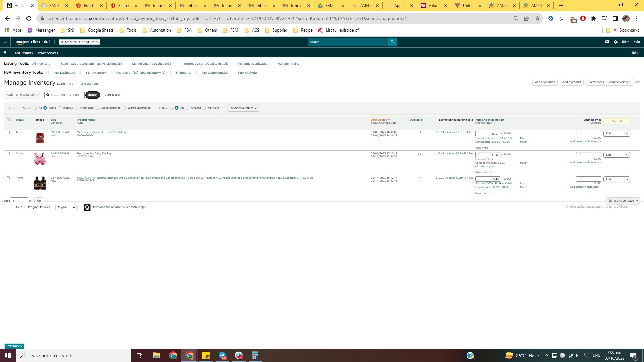Open the Action on 0 selected dropdown
Image resolution: width=644 pixels, height=362 pixels.
point(22,95)
